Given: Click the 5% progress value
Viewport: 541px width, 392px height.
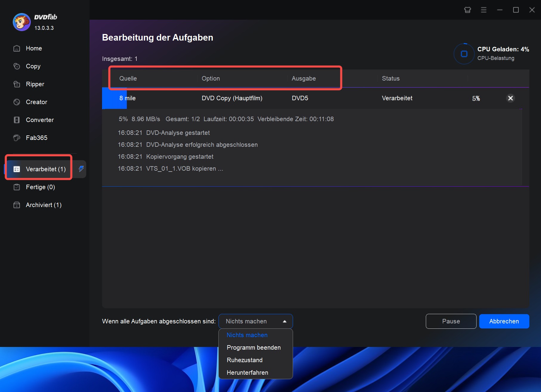Looking at the screenshot, I should [x=476, y=98].
